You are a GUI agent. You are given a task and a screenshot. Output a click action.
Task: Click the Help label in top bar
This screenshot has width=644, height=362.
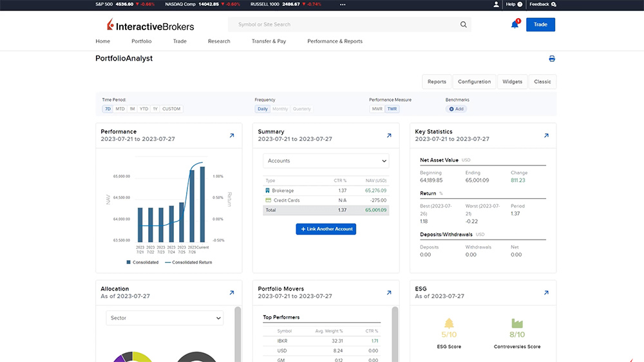(511, 4)
